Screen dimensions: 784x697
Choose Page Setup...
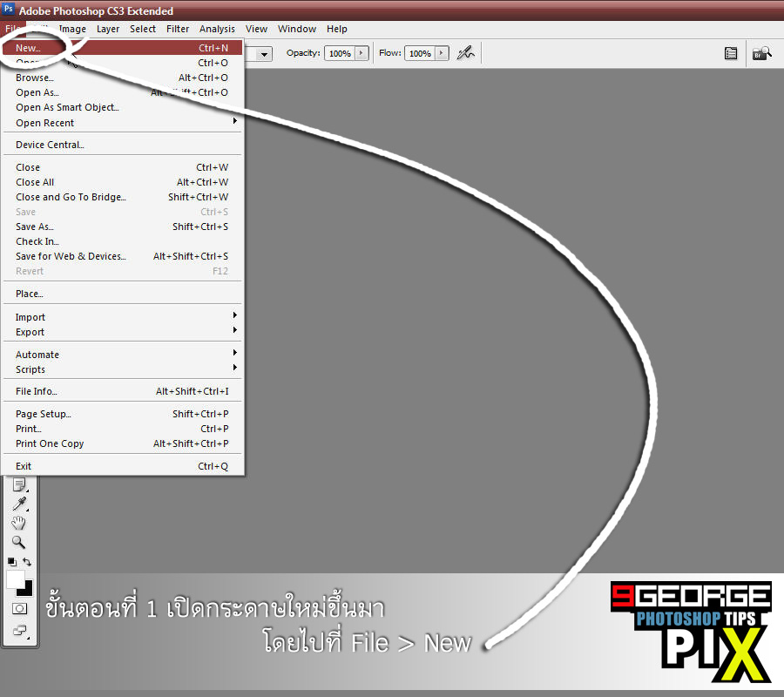pos(123,414)
